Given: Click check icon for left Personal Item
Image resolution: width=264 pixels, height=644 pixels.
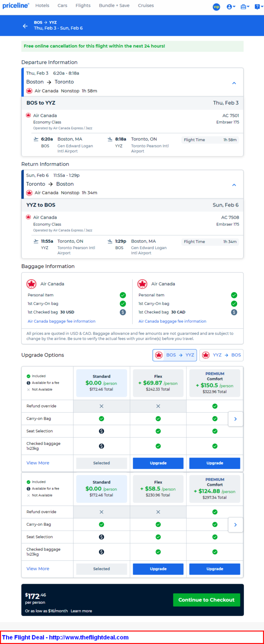Looking at the screenshot, I should 123,295.
